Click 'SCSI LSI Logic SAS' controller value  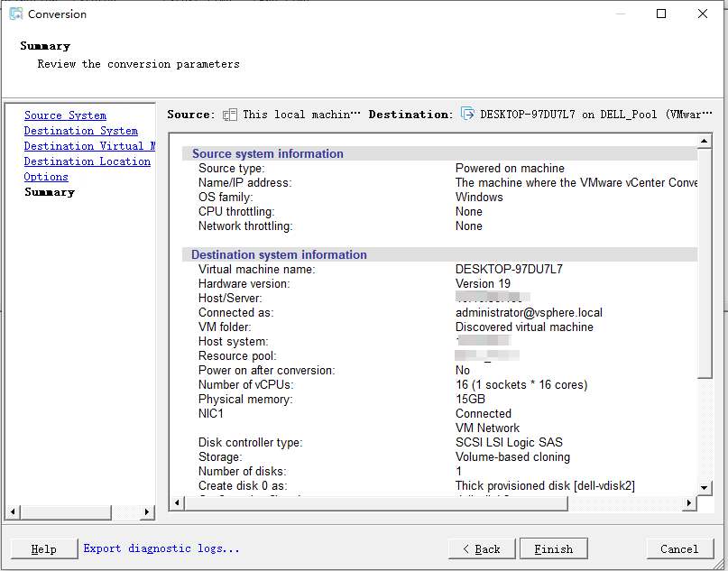point(509,442)
